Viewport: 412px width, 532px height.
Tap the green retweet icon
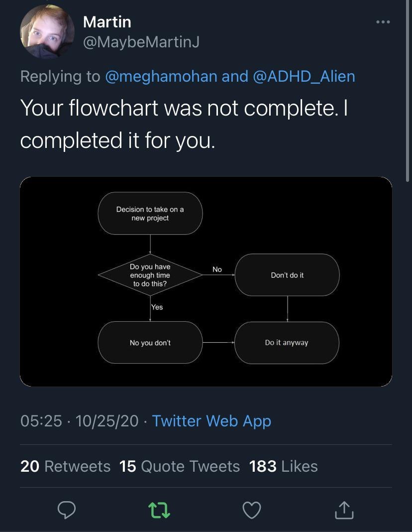(159, 510)
